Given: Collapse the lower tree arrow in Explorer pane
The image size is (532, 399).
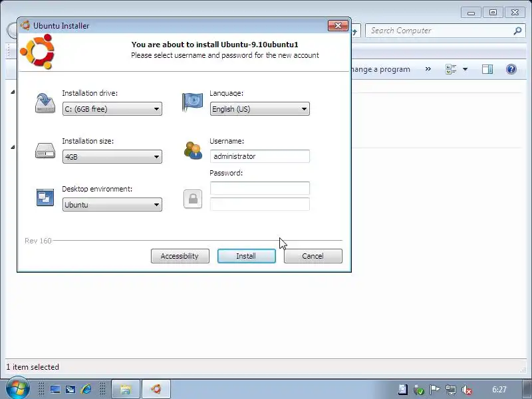Looking at the screenshot, I should tap(13, 147).
